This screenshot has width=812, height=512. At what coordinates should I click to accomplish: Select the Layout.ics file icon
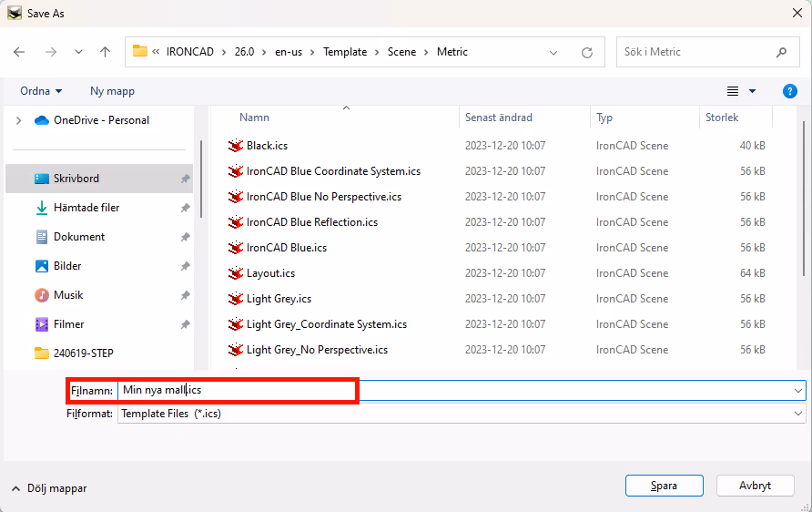[x=236, y=273]
